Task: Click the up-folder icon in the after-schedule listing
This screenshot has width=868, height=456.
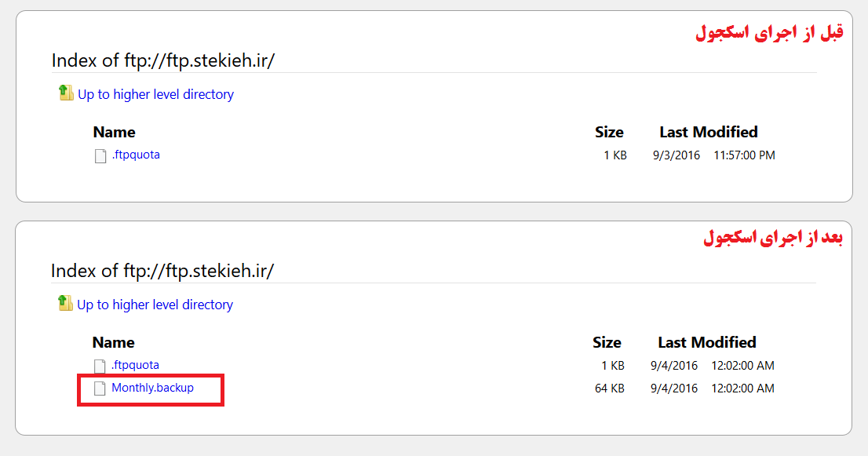Action: point(65,303)
